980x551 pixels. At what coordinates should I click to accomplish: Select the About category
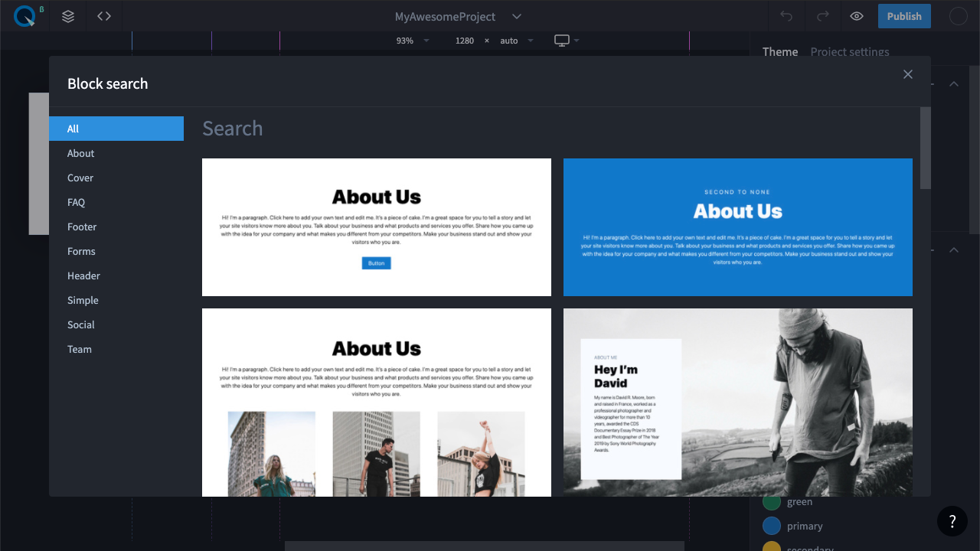click(80, 153)
